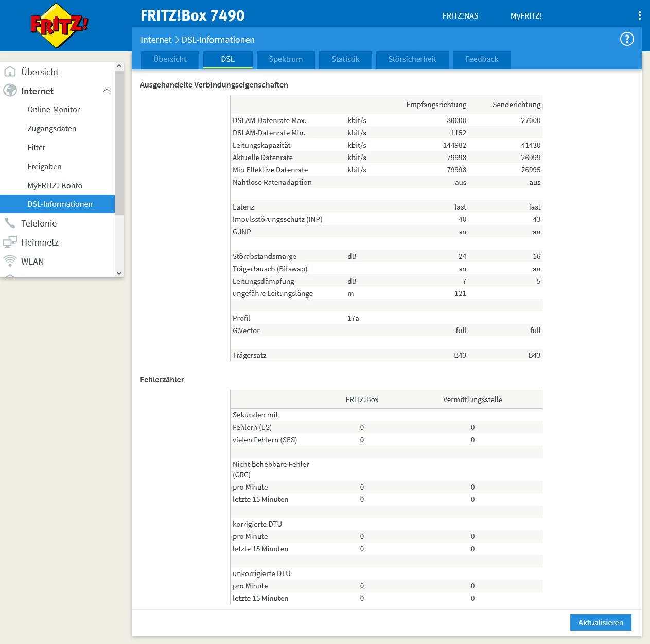The width and height of the screenshot is (650, 644).
Task: Click the Trägersatz label
Action: tap(249, 355)
